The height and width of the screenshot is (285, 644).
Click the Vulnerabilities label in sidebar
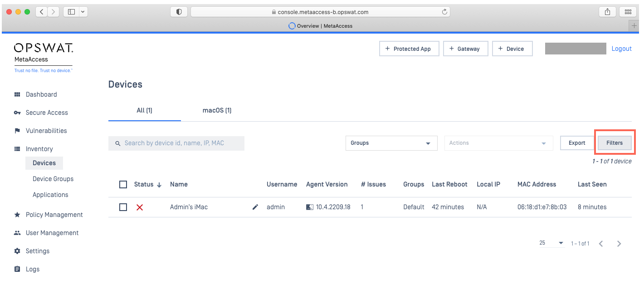point(46,131)
